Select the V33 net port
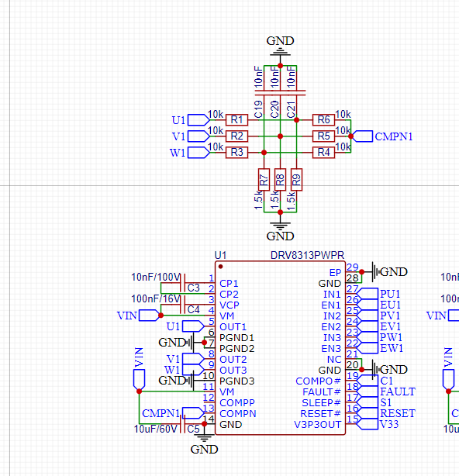 (x=368, y=424)
